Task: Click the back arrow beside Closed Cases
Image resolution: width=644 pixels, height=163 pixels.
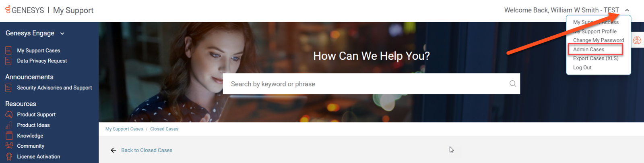Action: tap(114, 150)
